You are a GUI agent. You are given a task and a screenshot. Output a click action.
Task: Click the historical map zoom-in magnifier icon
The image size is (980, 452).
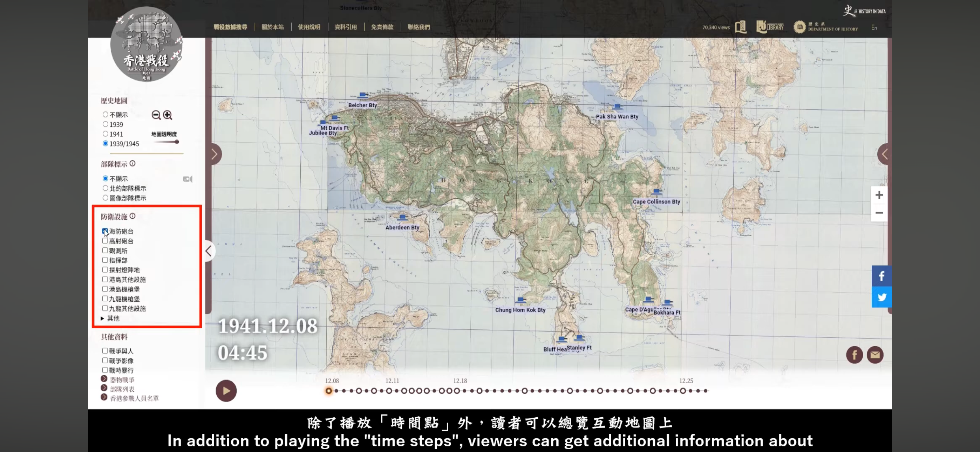168,115
